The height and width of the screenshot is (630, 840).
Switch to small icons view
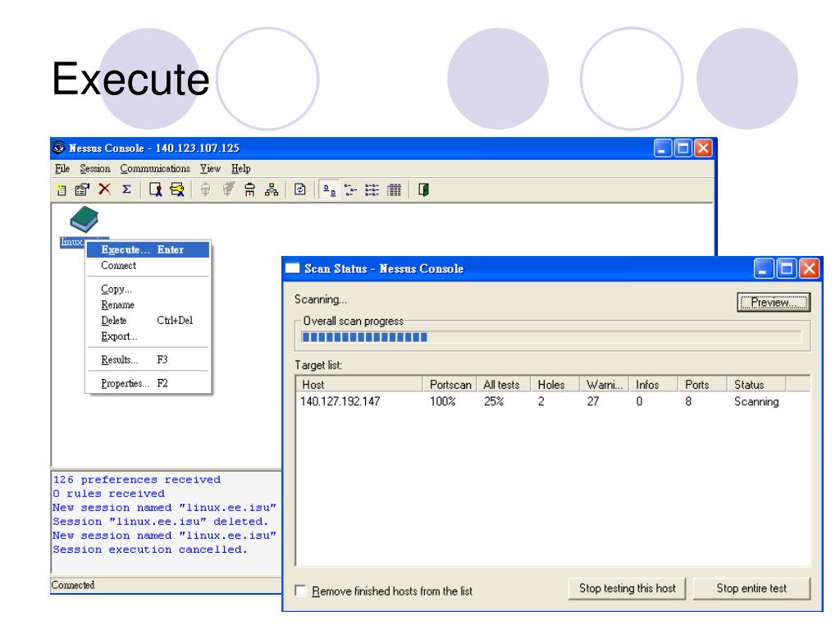(x=350, y=190)
